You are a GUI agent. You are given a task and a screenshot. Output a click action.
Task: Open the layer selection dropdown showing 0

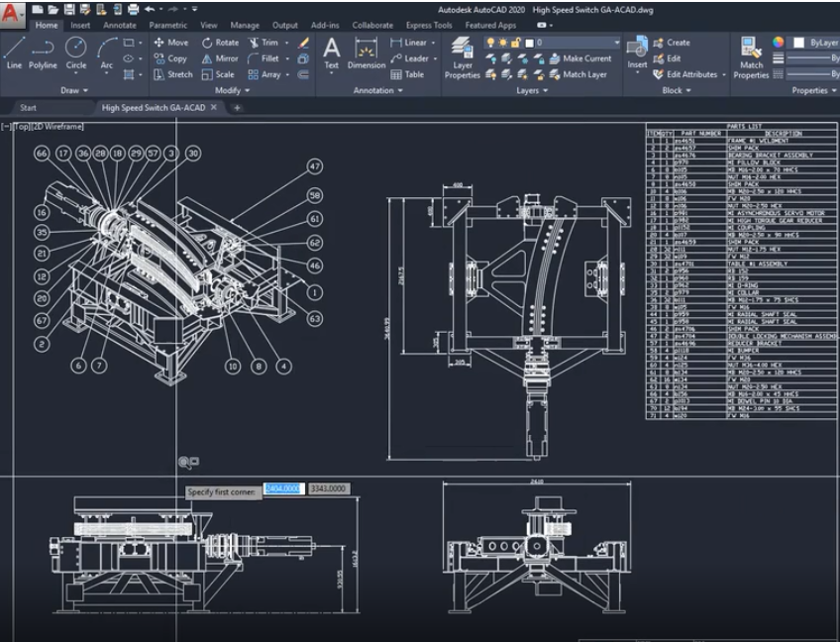tap(575, 42)
